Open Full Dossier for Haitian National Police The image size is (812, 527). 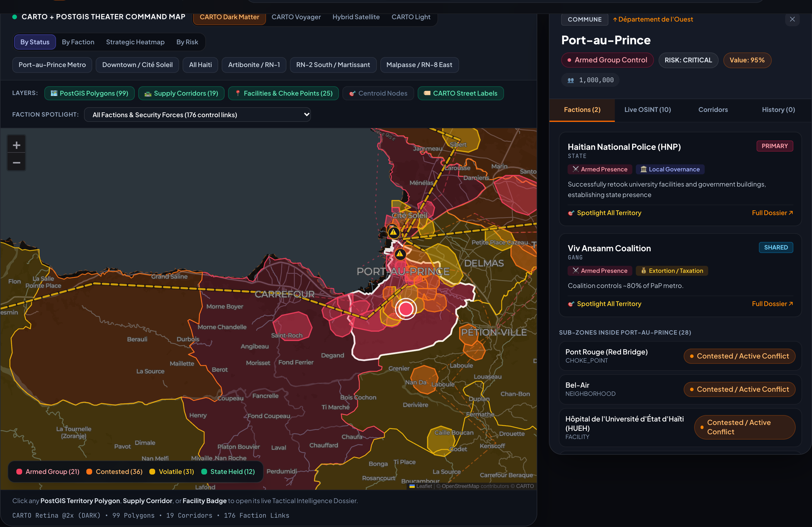point(772,213)
